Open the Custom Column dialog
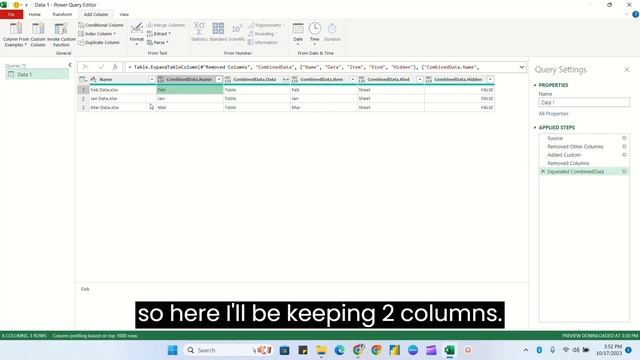 38,35
